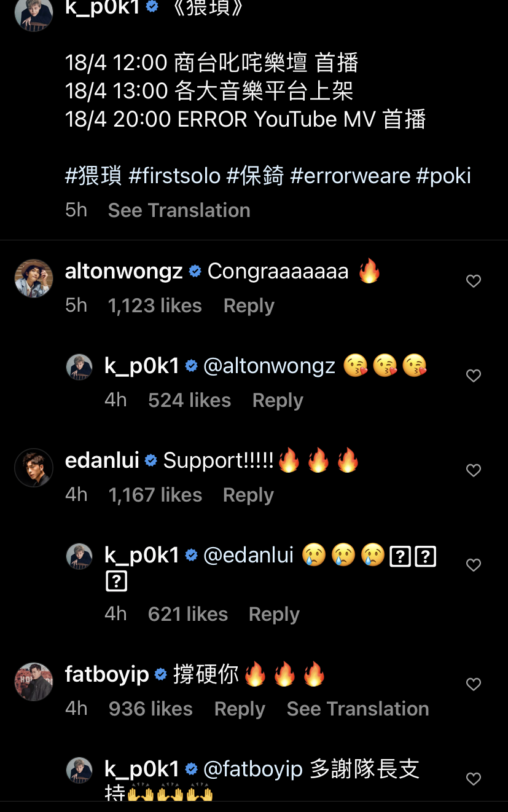Tap heart on k_p0k1's reply to fatboyip
This screenshot has height=812, width=508.
(473, 779)
